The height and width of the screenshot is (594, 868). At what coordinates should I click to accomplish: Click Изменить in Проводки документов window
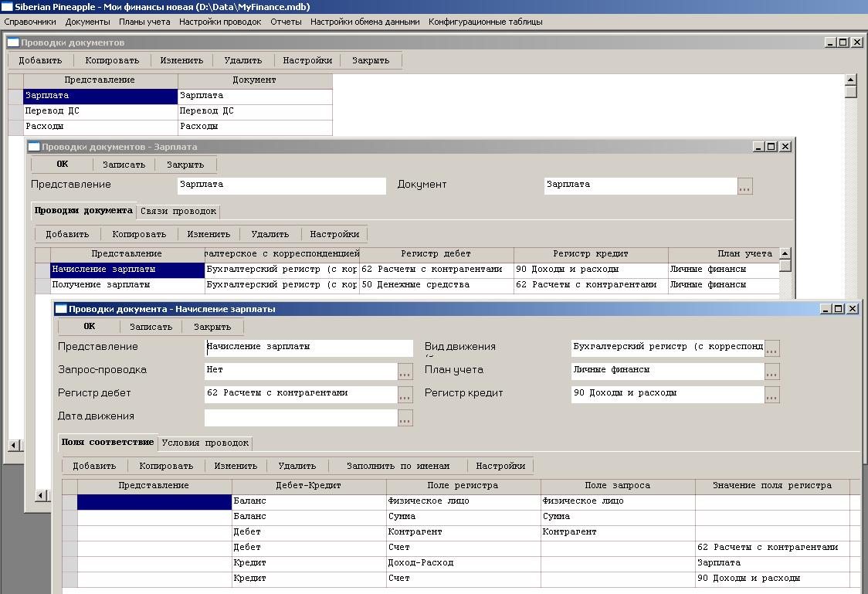coord(181,60)
